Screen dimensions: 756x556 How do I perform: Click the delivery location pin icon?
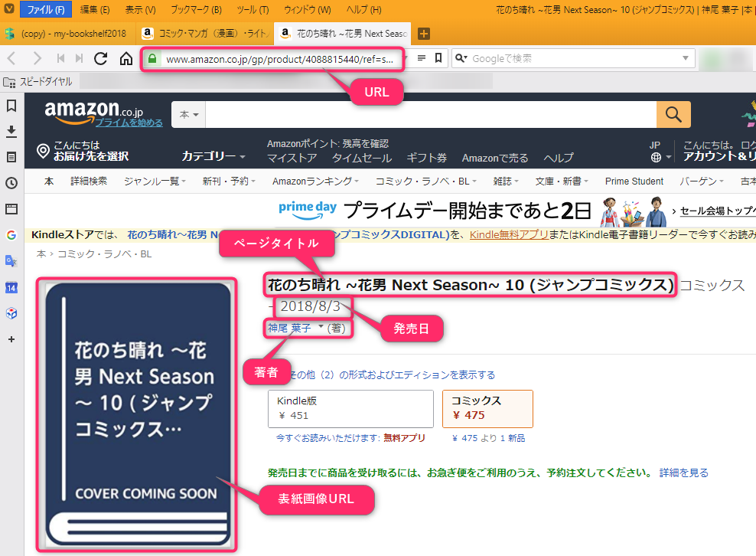[x=43, y=151]
